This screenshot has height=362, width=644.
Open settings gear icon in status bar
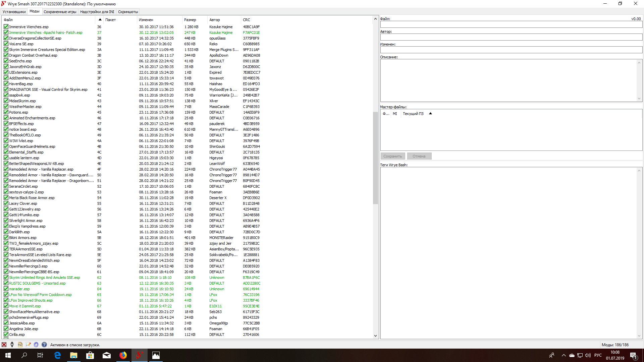pyautogui.click(x=36, y=345)
